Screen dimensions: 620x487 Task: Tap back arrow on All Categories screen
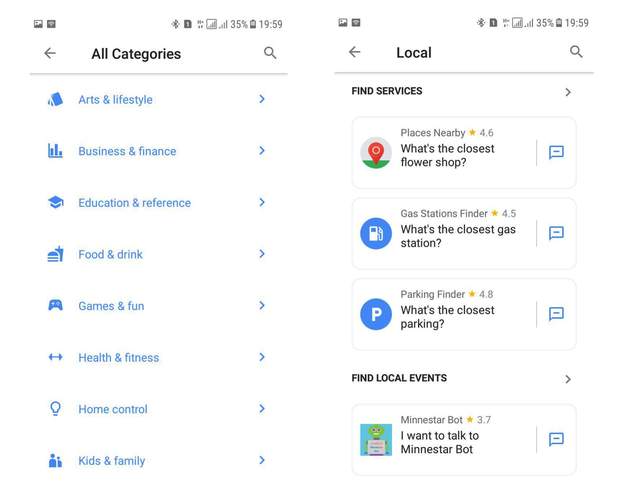[x=50, y=53]
